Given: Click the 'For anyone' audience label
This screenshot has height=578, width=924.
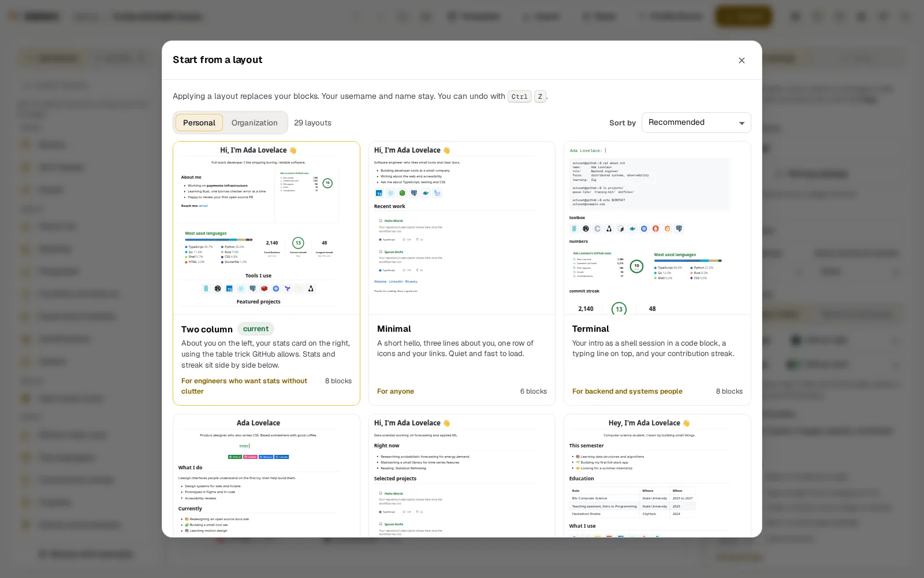Looking at the screenshot, I should coord(396,391).
